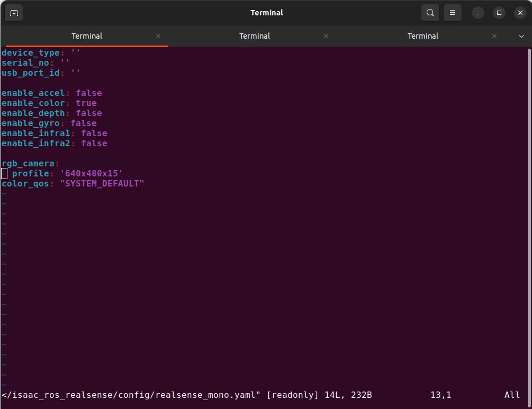Click the rgb_camera key line
532x409 pixels.
coord(31,163)
